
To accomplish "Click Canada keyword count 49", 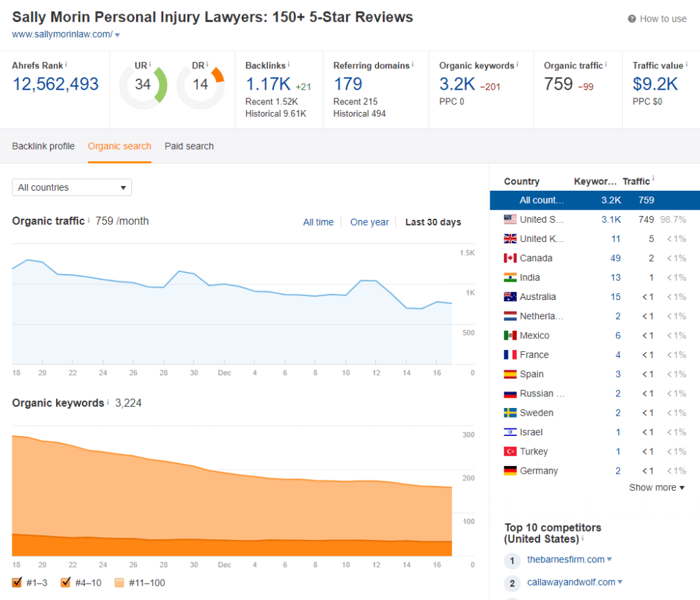I will point(616,258).
